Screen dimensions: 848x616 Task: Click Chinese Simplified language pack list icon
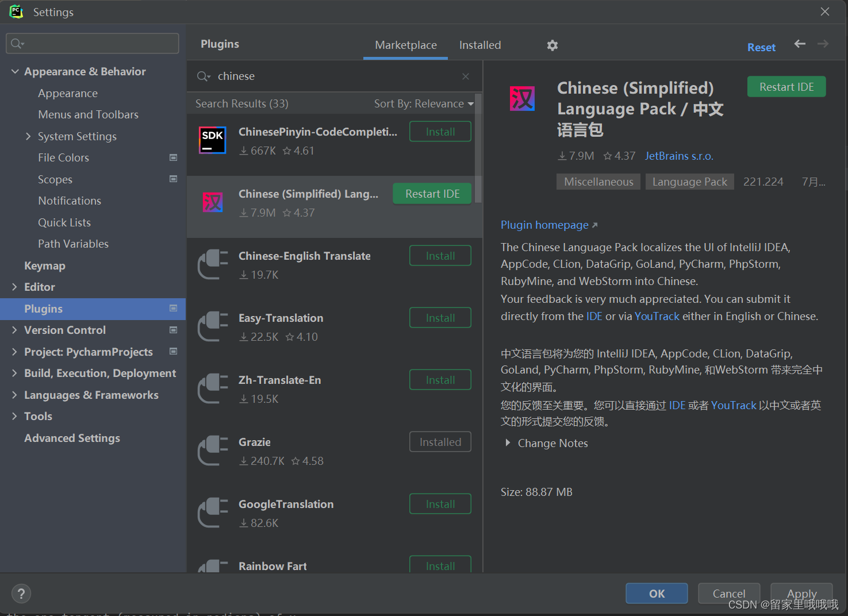213,202
